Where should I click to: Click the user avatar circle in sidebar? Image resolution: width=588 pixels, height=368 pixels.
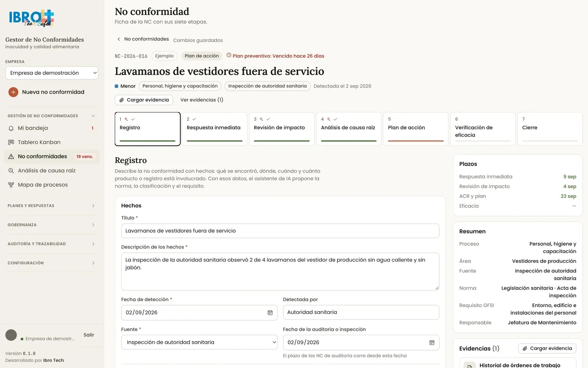pos(11,335)
